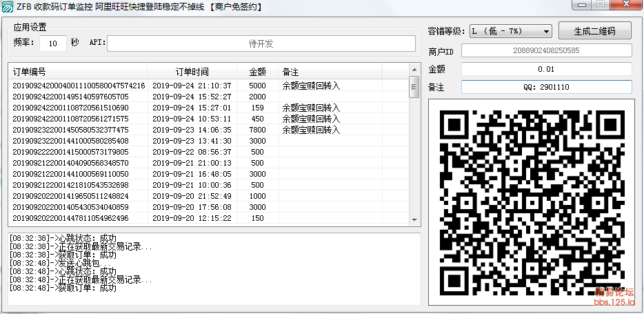
Task: Click order time 2019-09-22 08:56:37
Action: tap(192, 152)
